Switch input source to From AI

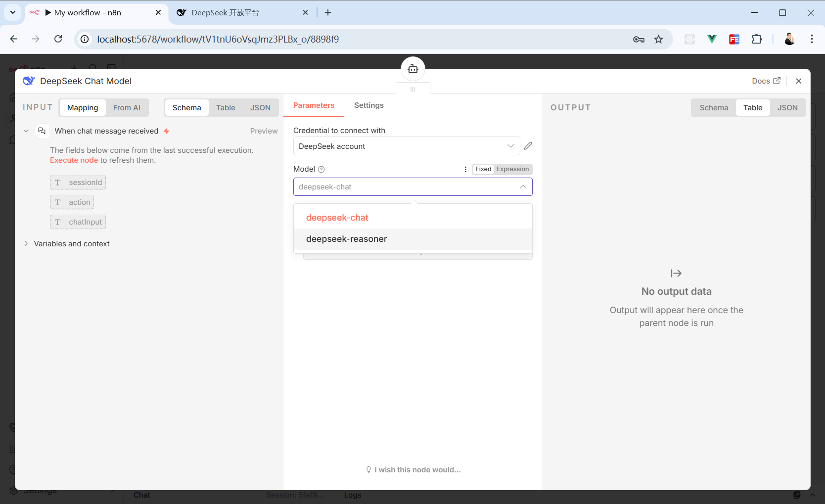(x=127, y=108)
